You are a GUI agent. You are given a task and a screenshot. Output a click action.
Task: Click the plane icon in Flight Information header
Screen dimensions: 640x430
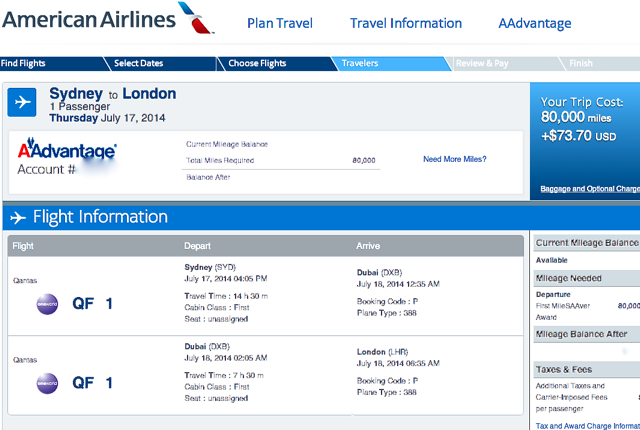pos(18,217)
